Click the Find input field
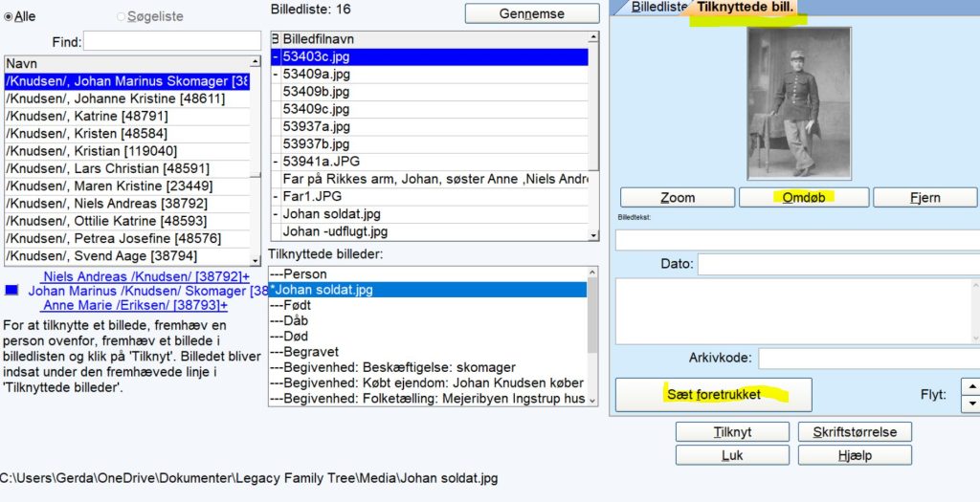The image size is (980, 502). click(x=172, y=41)
